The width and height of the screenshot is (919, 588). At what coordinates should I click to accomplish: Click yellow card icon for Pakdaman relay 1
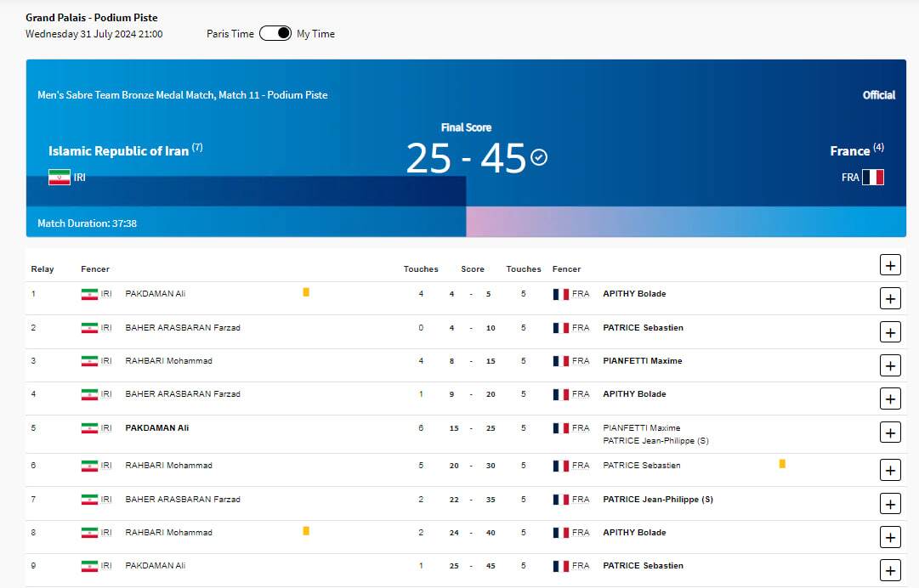(306, 292)
